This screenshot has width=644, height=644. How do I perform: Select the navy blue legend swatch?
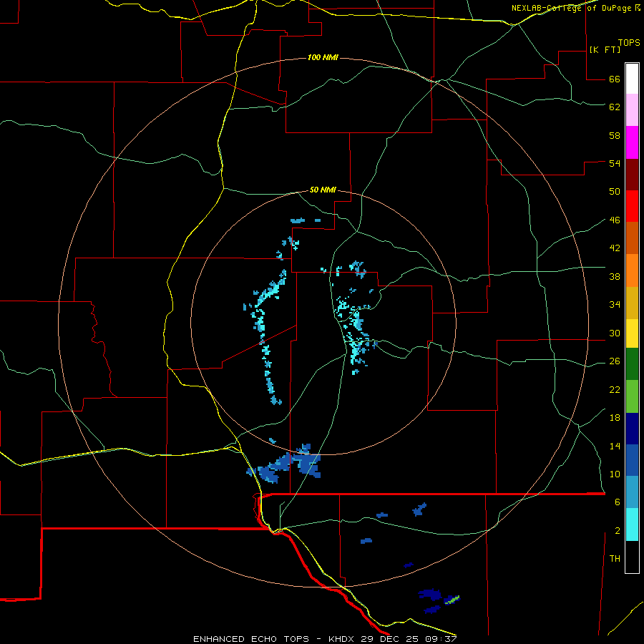(x=632, y=429)
